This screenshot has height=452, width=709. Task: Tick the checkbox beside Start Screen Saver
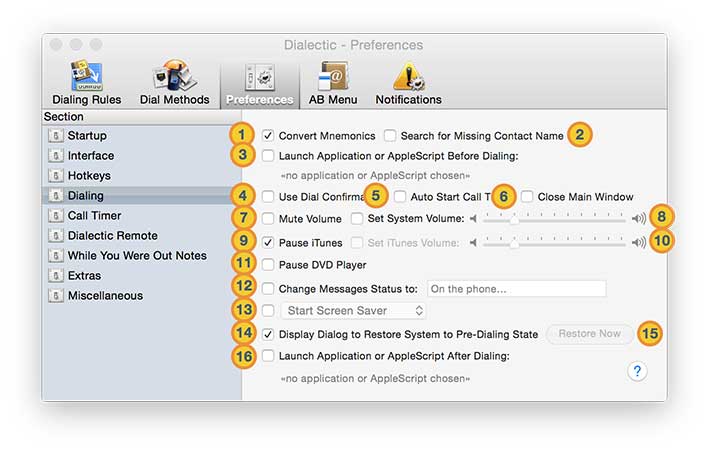point(268,311)
